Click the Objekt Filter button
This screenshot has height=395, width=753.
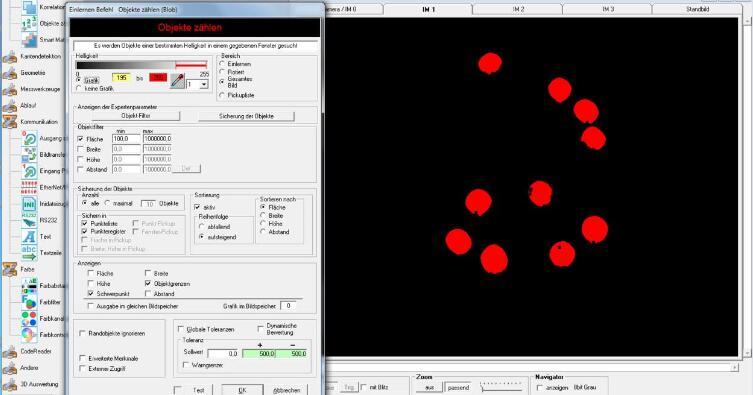[136, 116]
